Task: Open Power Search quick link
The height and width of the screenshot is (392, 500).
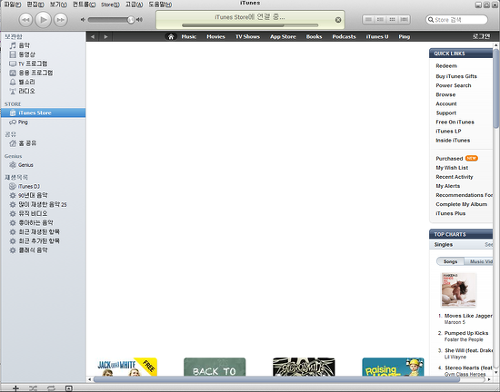Action: (x=453, y=85)
